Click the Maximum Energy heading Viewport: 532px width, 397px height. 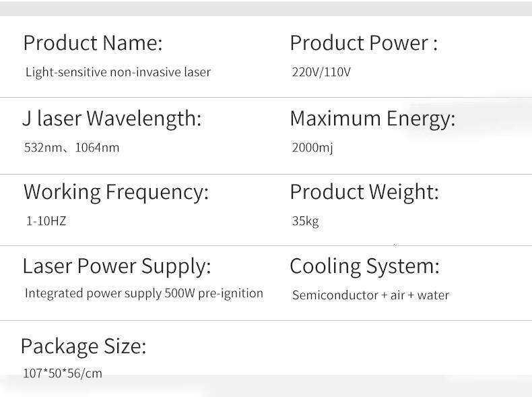tap(372, 119)
